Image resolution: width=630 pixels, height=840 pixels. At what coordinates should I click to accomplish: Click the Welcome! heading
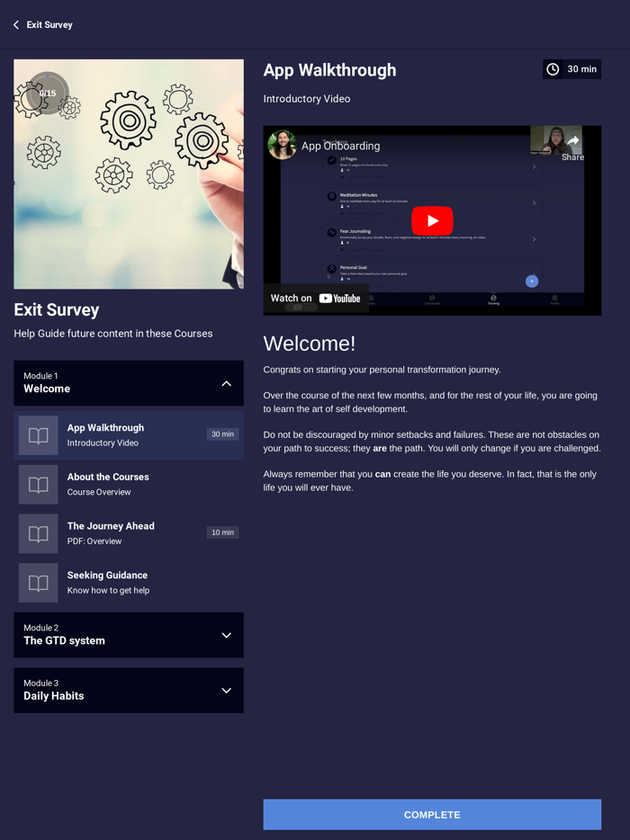[310, 344]
